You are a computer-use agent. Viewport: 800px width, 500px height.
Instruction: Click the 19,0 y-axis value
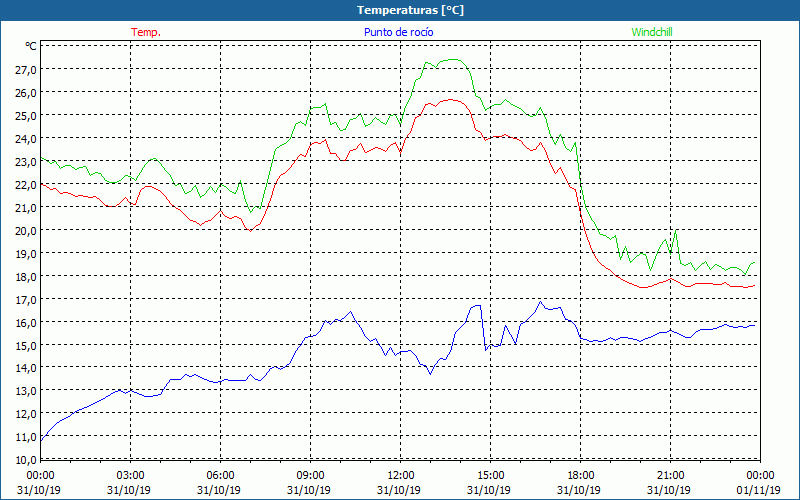coord(26,254)
